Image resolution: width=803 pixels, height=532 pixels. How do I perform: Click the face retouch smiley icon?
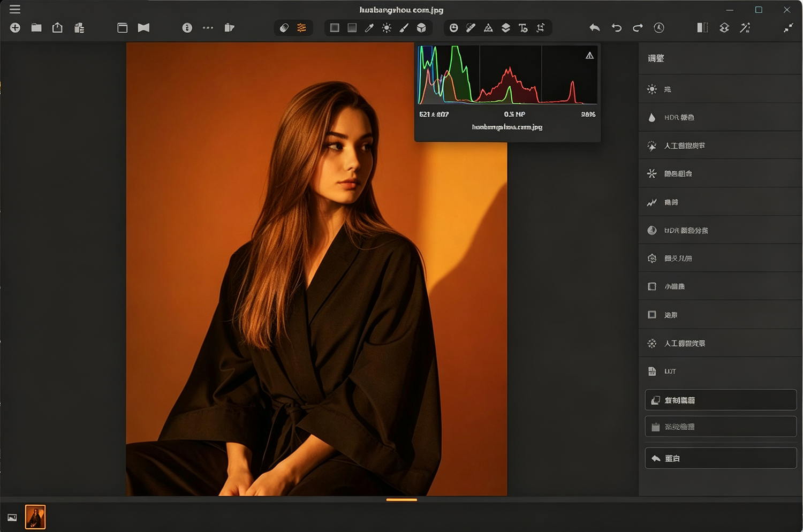453,28
